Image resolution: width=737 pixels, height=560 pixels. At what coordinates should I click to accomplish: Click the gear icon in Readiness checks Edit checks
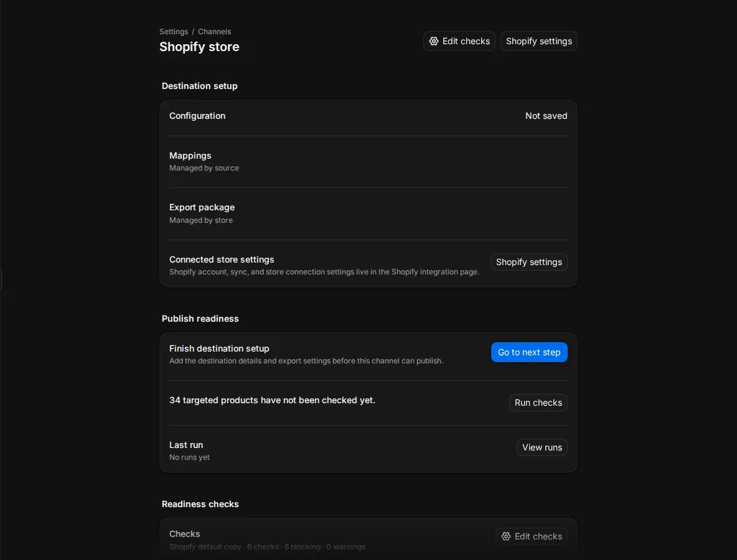click(x=505, y=536)
